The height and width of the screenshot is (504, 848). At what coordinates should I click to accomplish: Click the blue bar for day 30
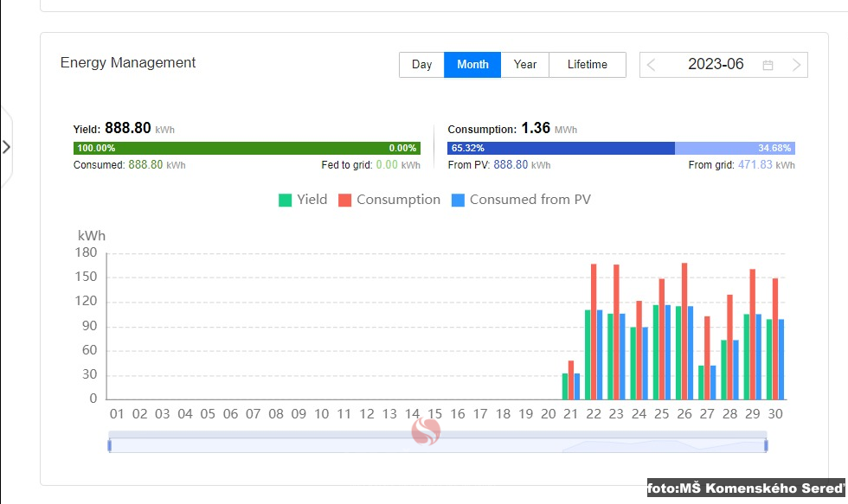point(781,360)
